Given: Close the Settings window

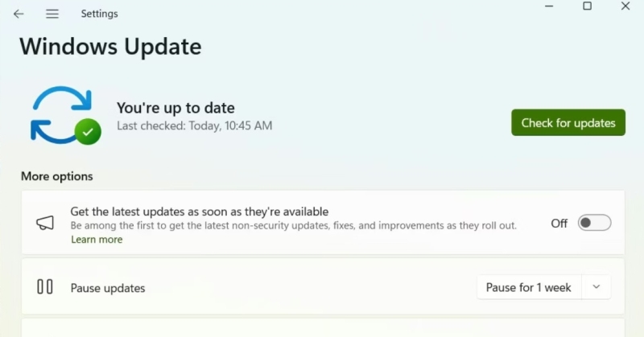Looking at the screenshot, I should (x=625, y=6).
